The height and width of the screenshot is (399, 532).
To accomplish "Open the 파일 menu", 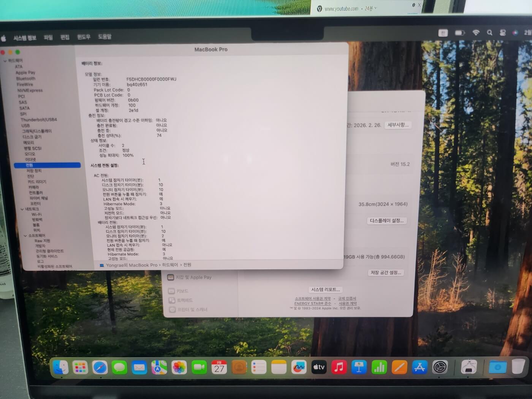I will tap(48, 38).
